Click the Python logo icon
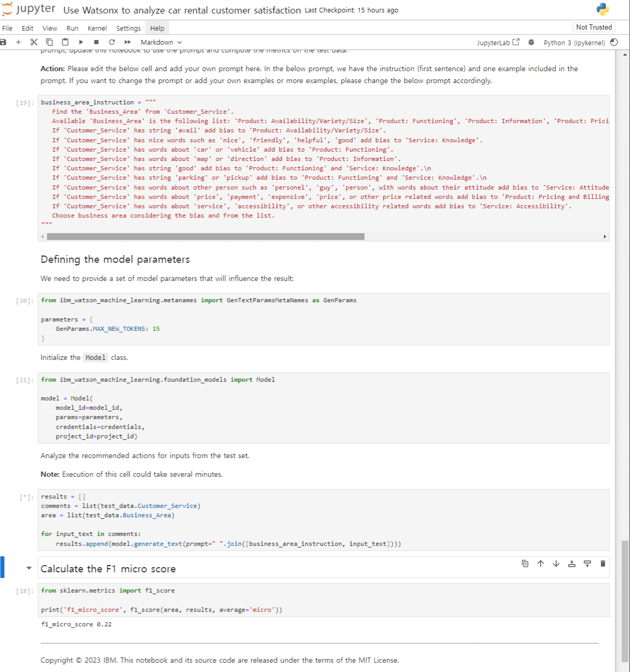Viewport: 630px width, 672px height. point(602,9)
